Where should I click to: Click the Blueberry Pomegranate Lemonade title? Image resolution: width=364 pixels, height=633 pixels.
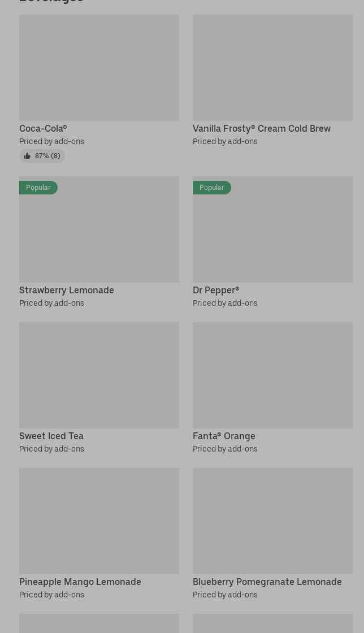coord(267,582)
